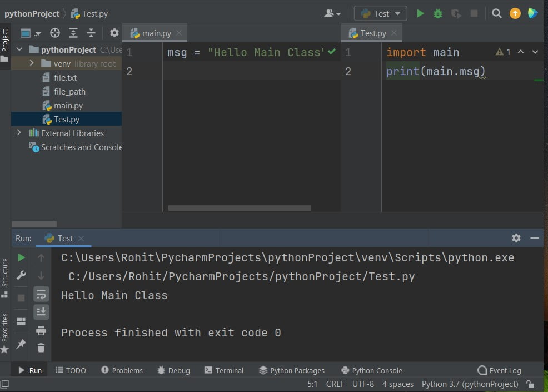This screenshot has height=392, width=548.
Task: Run the Test configuration with the green arrow
Action: click(420, 13)
